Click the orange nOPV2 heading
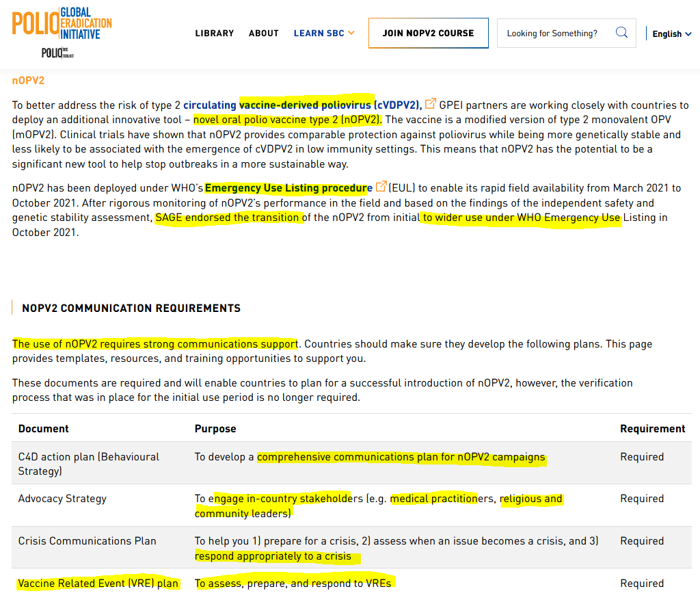This screenshot has height=602, width=700. click(x=28, y=81)
